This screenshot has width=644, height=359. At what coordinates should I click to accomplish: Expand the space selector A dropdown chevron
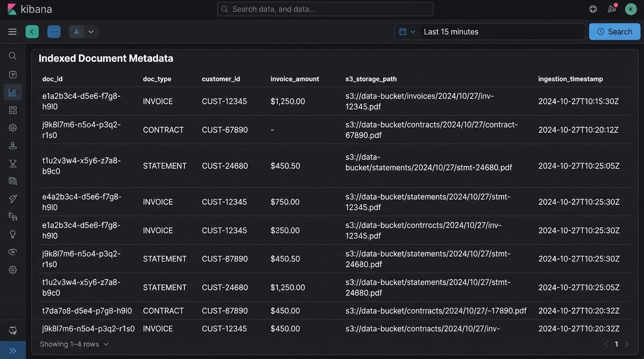pyautogui.click(x=91, y=32)
